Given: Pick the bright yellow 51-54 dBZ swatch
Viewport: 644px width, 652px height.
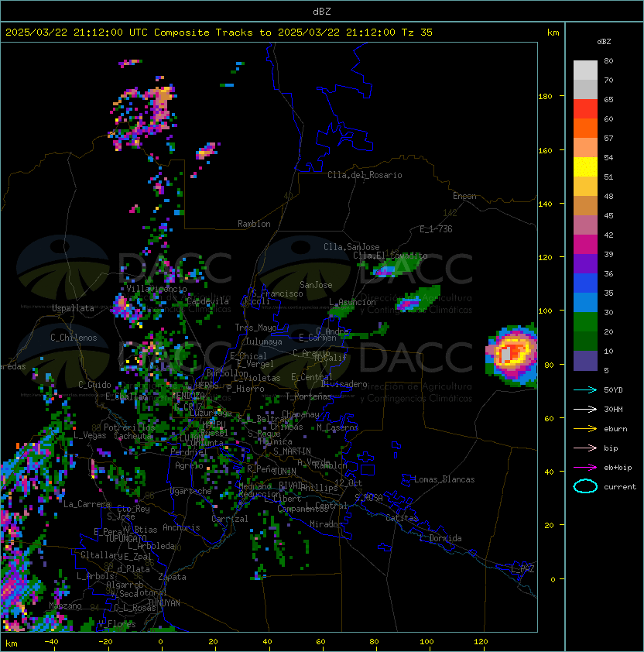Looking at the screenshot, I should [x=585, y=167].
